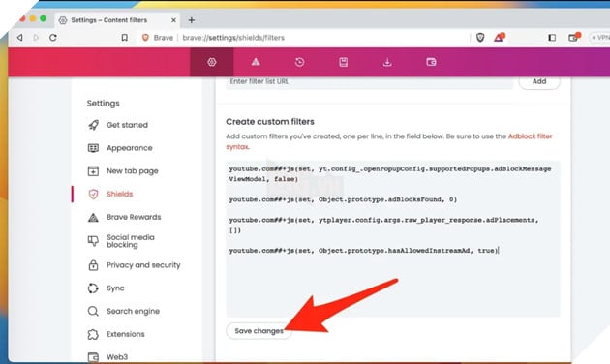Open Bookmarks tab in top bar

(343, 62)
